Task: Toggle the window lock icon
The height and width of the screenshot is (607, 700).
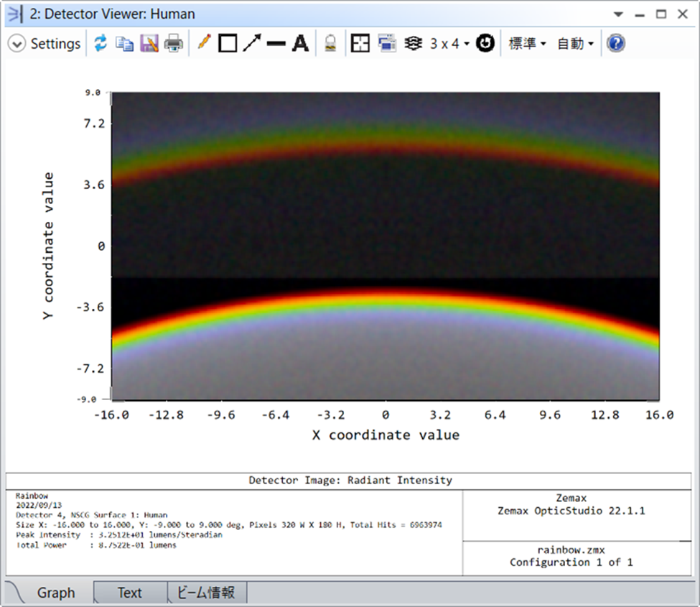Action: pos(330,43)
